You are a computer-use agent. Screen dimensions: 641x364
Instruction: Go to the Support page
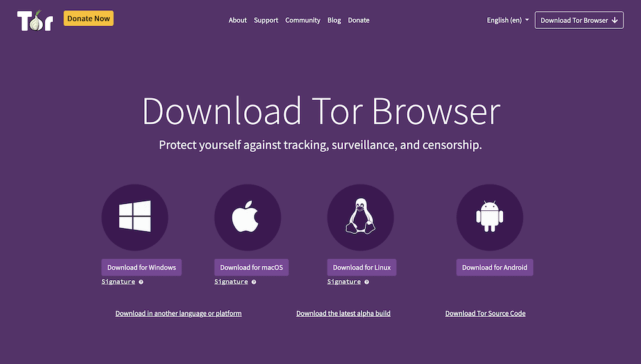[265, 21]
